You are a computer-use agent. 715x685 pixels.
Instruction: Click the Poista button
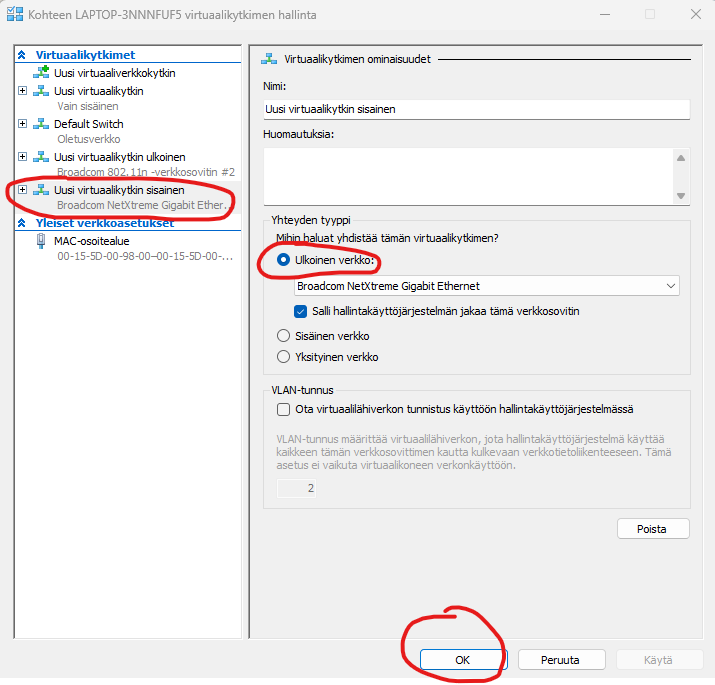[653, 529]
